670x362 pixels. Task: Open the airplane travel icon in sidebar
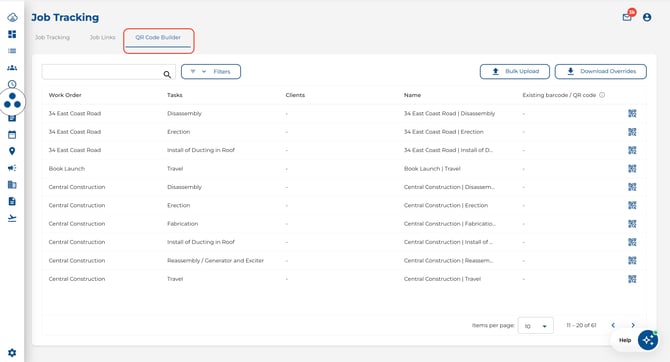[12, 218]
